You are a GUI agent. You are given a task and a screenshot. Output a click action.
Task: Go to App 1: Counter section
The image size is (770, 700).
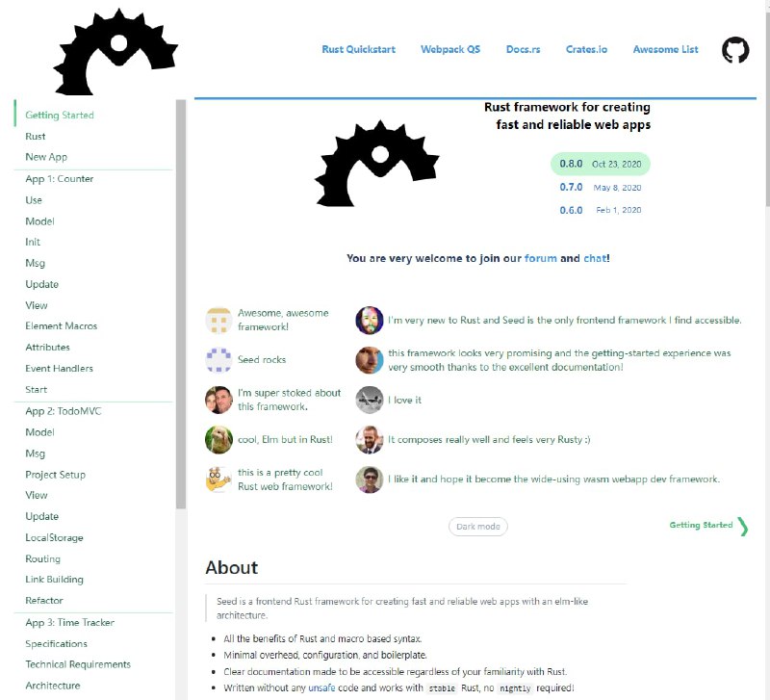[x=60, y=179]
